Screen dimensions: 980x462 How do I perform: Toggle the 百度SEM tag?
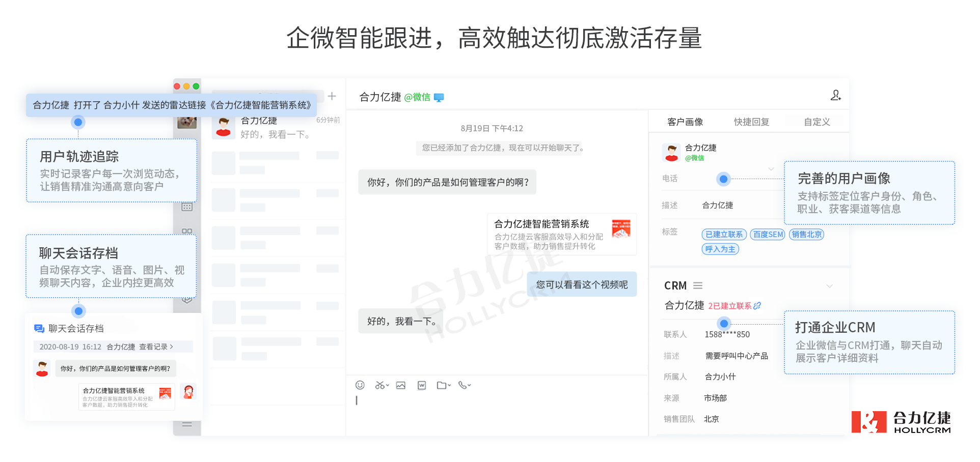[767, 234]
